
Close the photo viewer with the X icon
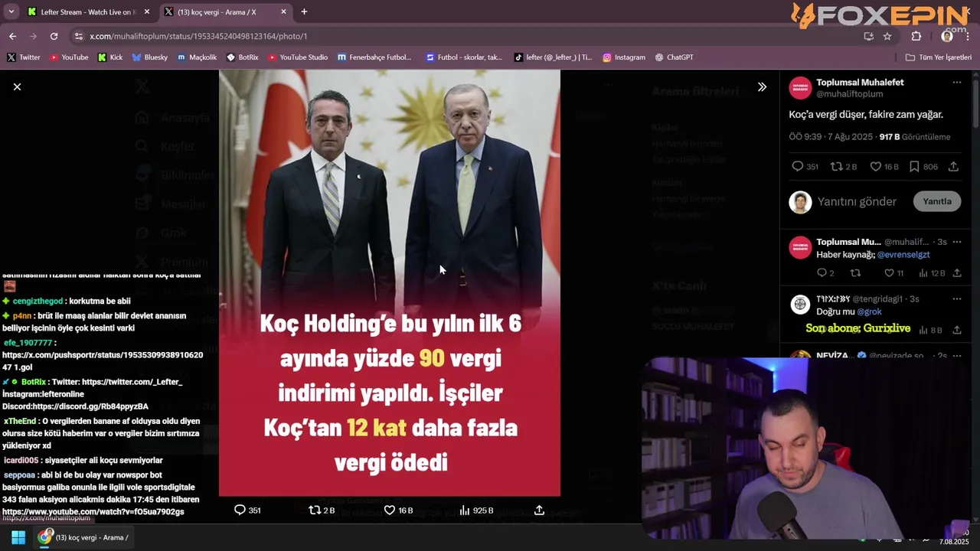[x=17, y=86]
